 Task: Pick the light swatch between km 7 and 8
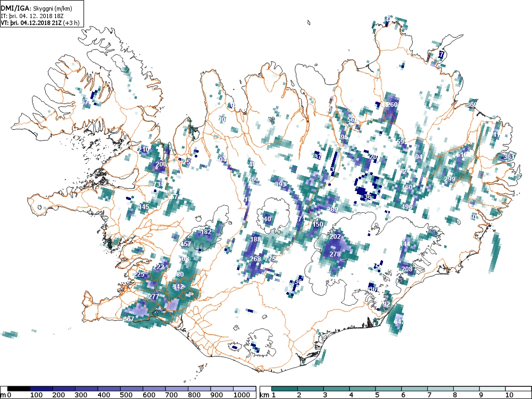pos(440,389)
